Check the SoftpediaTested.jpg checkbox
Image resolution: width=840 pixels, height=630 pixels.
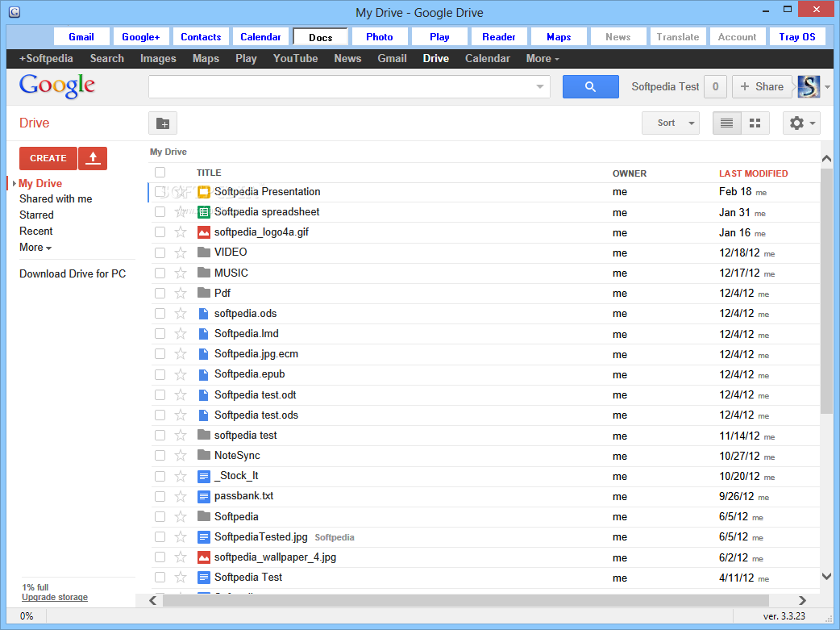click(x=160, y=536)
